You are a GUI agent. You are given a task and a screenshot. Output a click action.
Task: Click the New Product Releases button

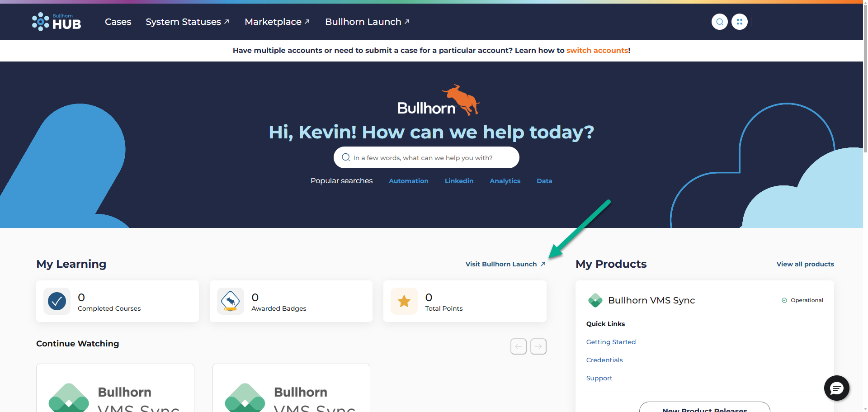point(704,407)
